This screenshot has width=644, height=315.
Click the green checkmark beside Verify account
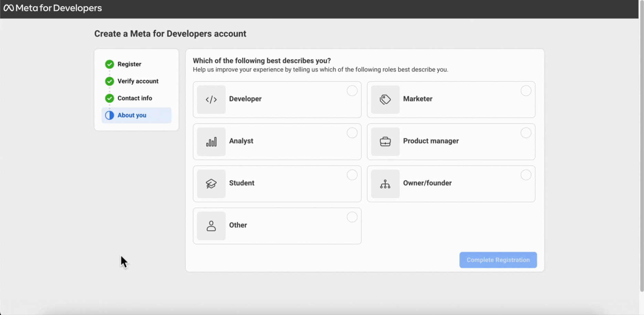click(109, 81)
